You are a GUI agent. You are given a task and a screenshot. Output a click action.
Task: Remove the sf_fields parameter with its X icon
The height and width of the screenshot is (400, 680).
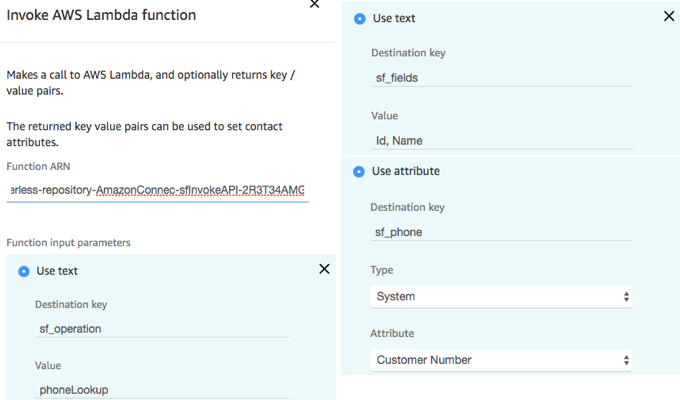tap(669, 16)
